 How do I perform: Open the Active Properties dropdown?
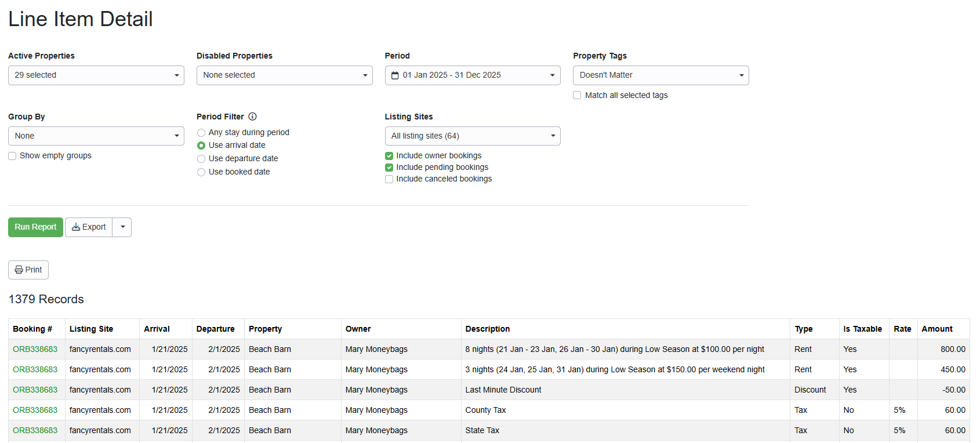[x=96, y=75]
